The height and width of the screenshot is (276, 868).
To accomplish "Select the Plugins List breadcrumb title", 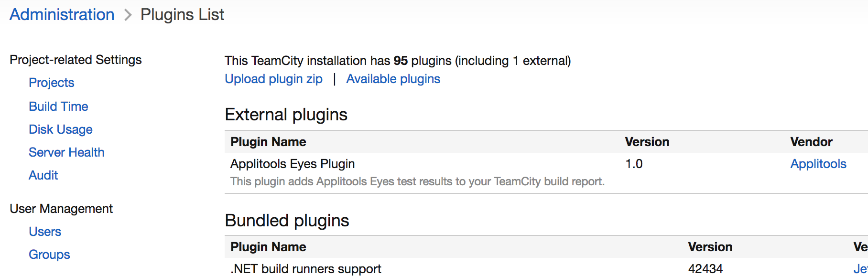I will (x=182, y=14).
